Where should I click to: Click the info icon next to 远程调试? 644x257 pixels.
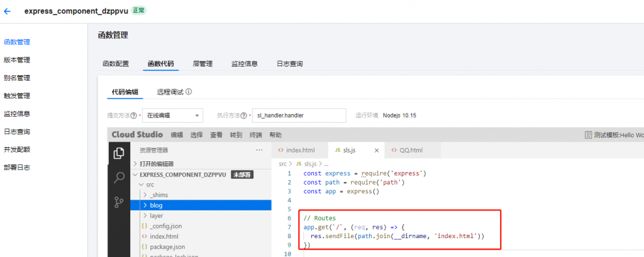[189, 92]
